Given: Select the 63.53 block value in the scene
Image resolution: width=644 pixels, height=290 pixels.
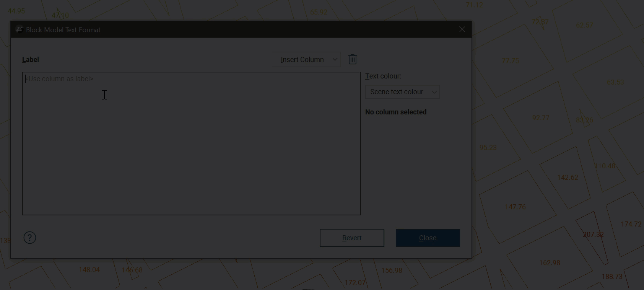Looking at the screenshot, I should pos(615,82).
